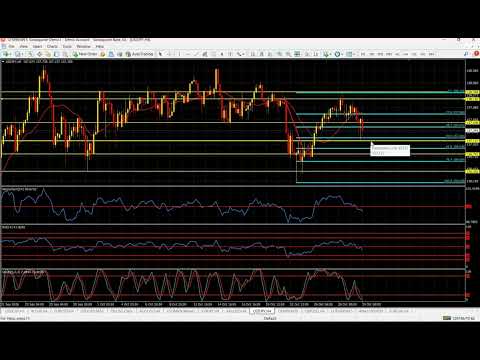Select the horizontal line drawing tool
Viewport: 480px width, 360px height.
tap(188, 54)
